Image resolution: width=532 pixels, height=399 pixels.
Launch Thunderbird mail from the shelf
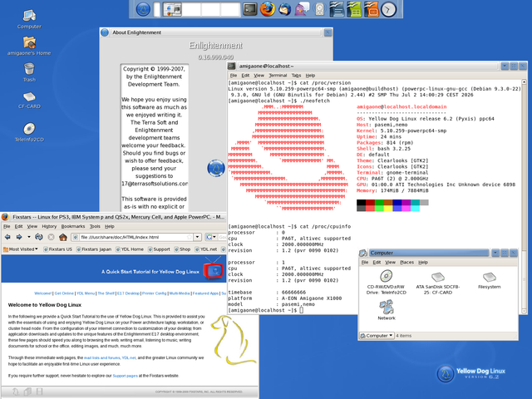pyautogui.click(x=284, y=9)
